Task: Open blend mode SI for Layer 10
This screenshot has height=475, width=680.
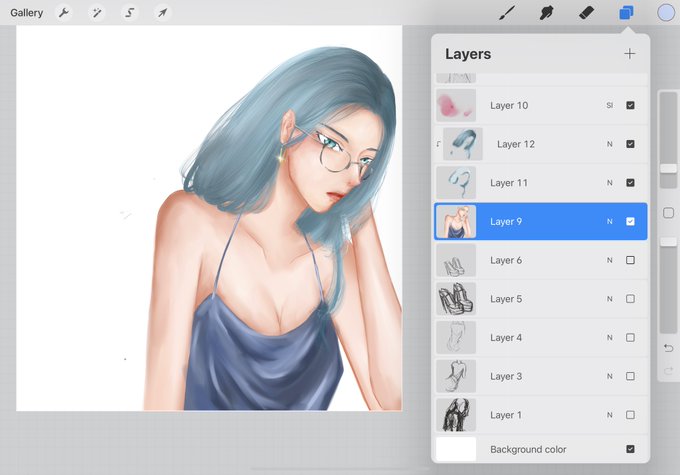Action: [609, 105]
